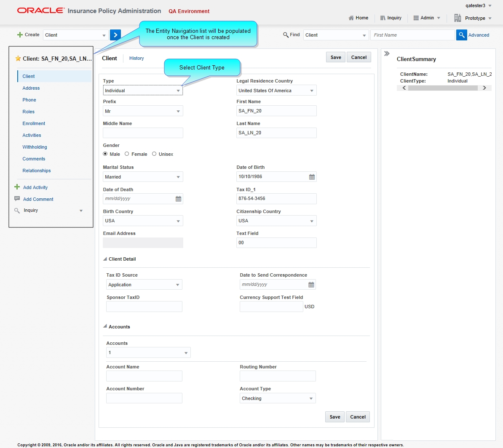The height and width of the screenshot is (448, 503).
Task: Select Client in entity navigation list
Action: click(x=54, y=76)
